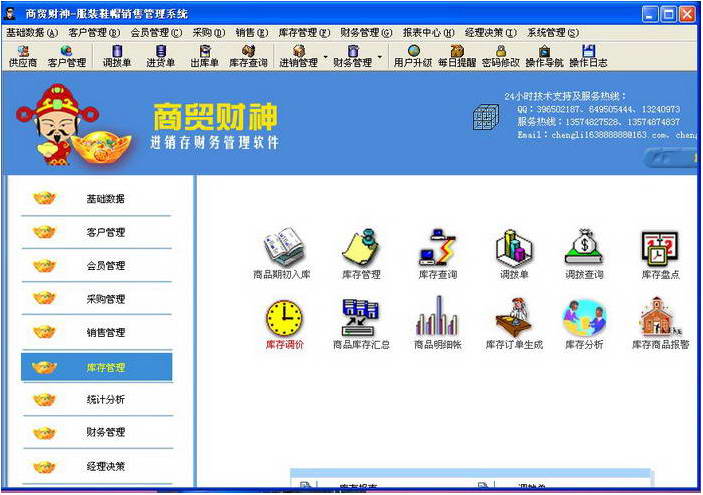This screenshot has width=703, height=495.
Task: Open 出库单 toolbar icon
Action: pos(204,56)
